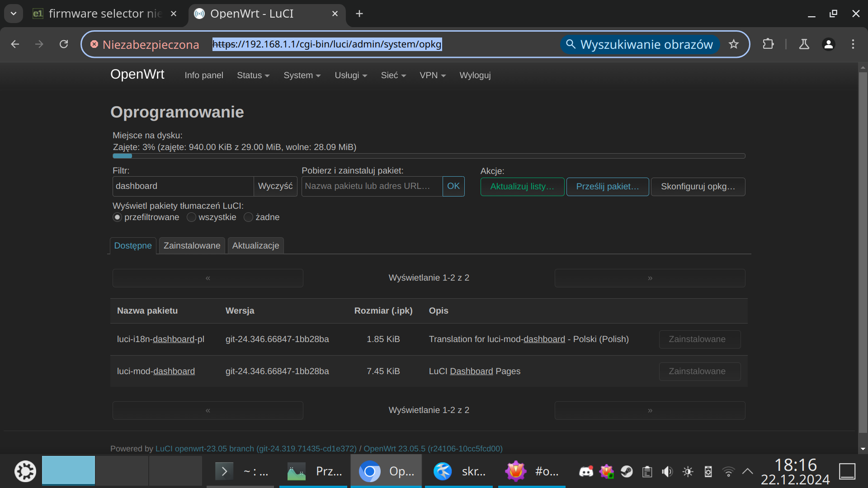This screenshot has height=488, width=868.
Task: Click next-page » button above the table
Action: pos(650,278)
